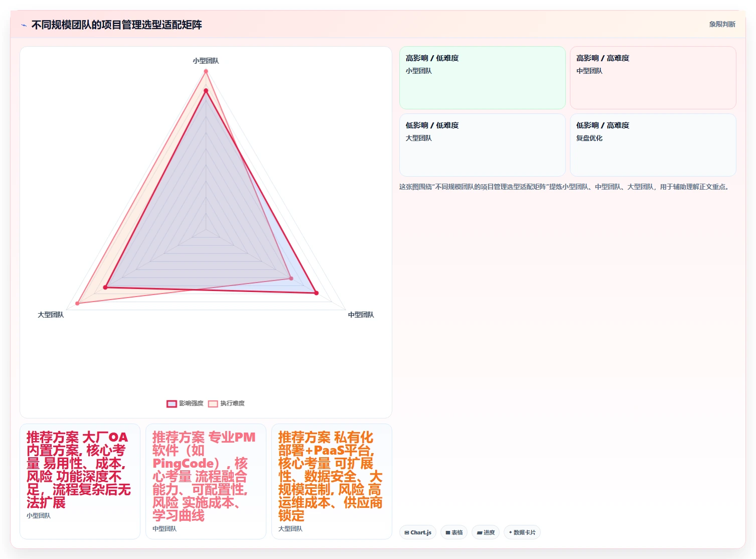Open the 高影响 / 高难度 quadrant card
Viewport: 756px width, 559px height.
tap(653, 78)
